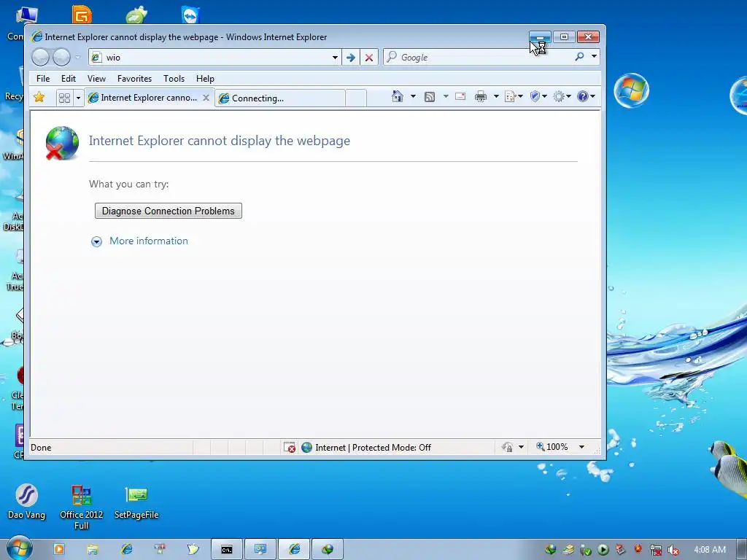
Task: Open the Edit menu
Action: (68, 79)
